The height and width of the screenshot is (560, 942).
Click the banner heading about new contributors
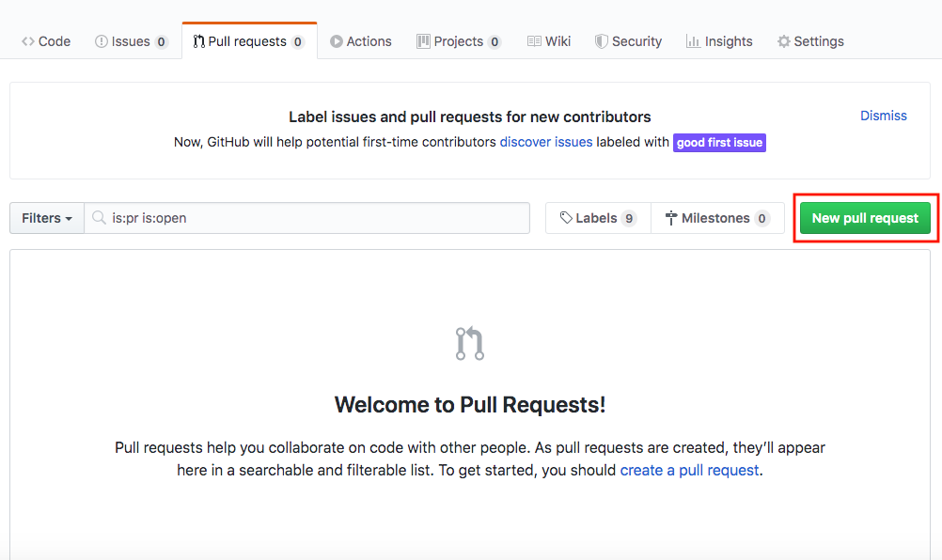470,117
